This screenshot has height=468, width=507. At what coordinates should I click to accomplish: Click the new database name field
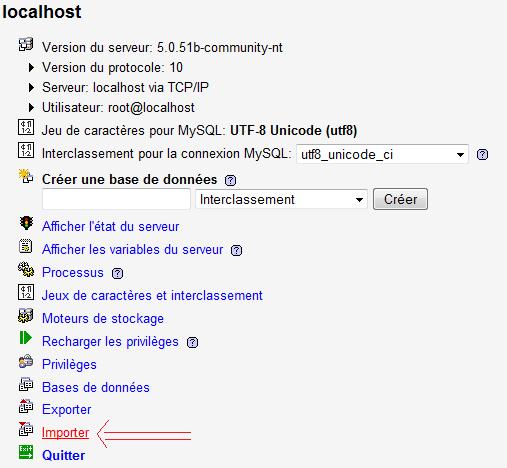click(116, 199)
